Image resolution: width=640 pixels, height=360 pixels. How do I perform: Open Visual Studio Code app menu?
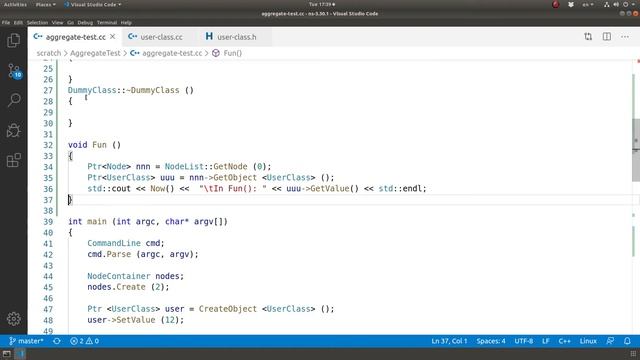93,4
